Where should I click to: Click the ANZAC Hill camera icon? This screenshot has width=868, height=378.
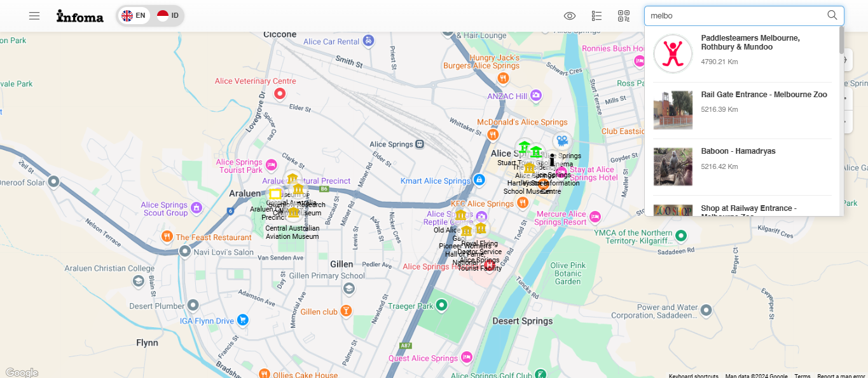pos(536,95)
